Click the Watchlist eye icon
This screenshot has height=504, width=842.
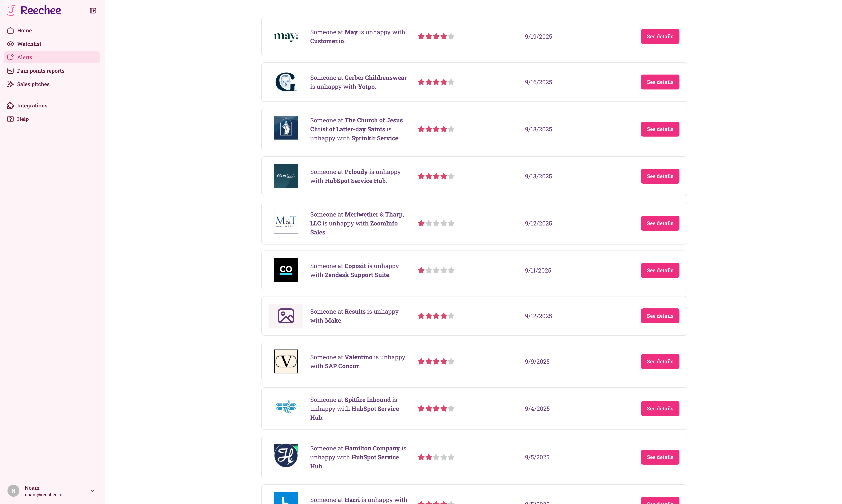(10, 44)
